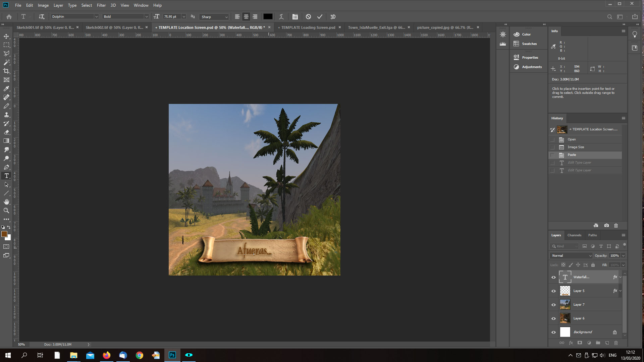
Task: Switch to the Channels tab
Action: (574, 235)
